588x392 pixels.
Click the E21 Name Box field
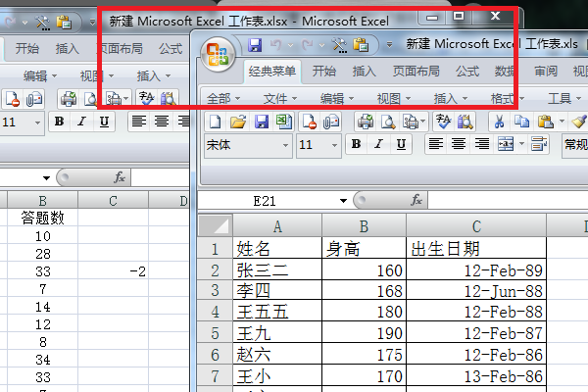click(x=264, y=201)
